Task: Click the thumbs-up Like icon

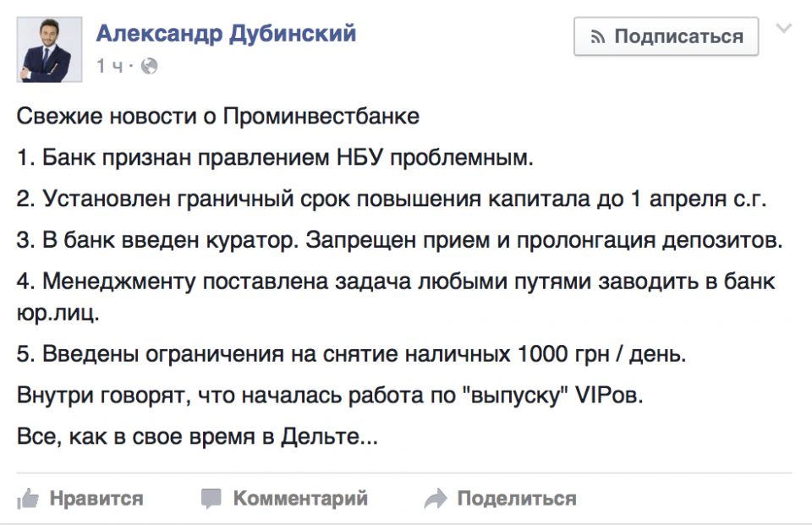Action: (28, 499)
